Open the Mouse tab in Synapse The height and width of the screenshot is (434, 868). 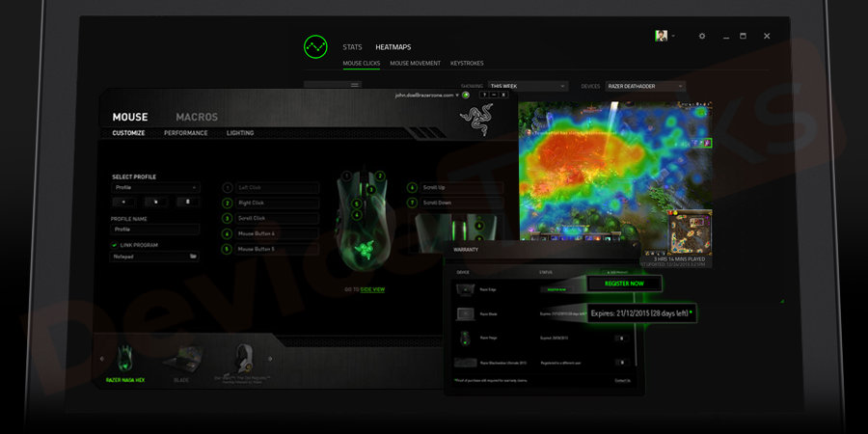pos(130,118)
